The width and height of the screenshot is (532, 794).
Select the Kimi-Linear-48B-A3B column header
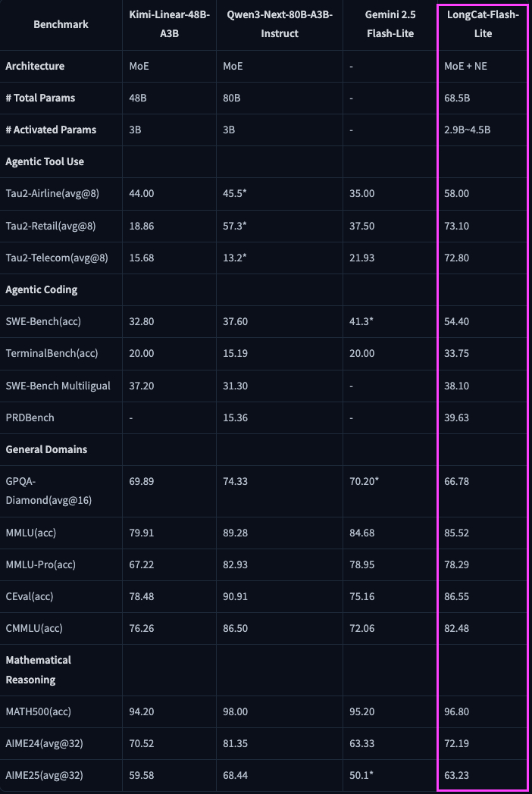pyautogui.click(x=170, y=24)
